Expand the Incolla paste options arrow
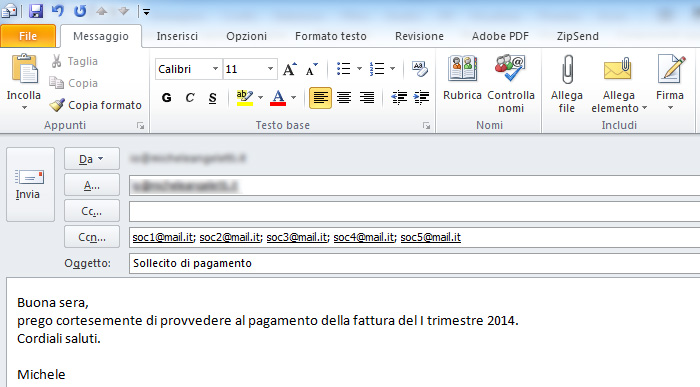Image resolution: width=700 pixels, height=387 pixels. click(24, 108)
